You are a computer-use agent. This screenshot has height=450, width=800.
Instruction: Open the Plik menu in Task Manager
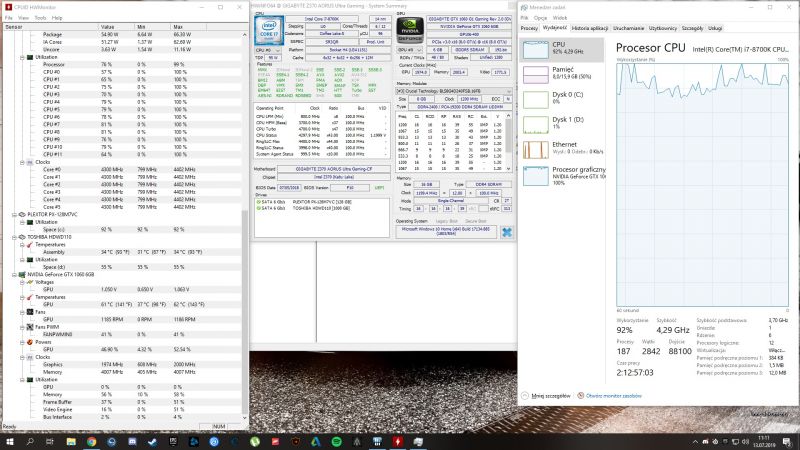coord(524,18)
